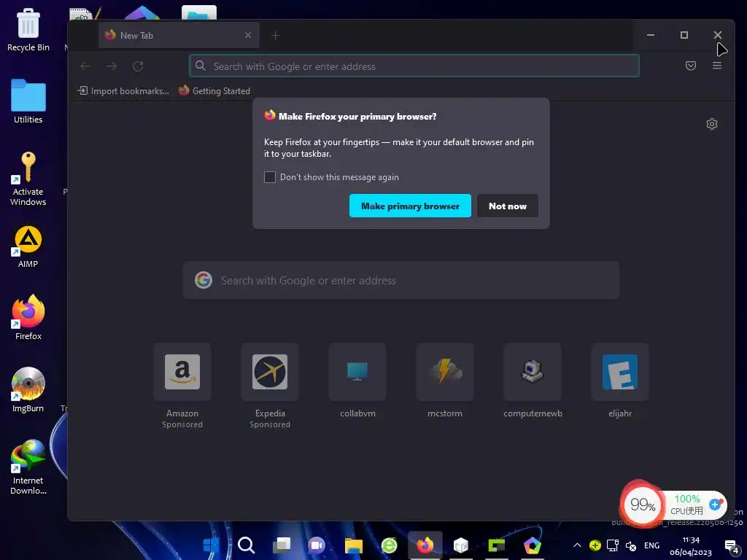The width and height of the screenshot is (747, 560).
Task: Open File Explorer from the taskbar
Action: tap(354, 545)
